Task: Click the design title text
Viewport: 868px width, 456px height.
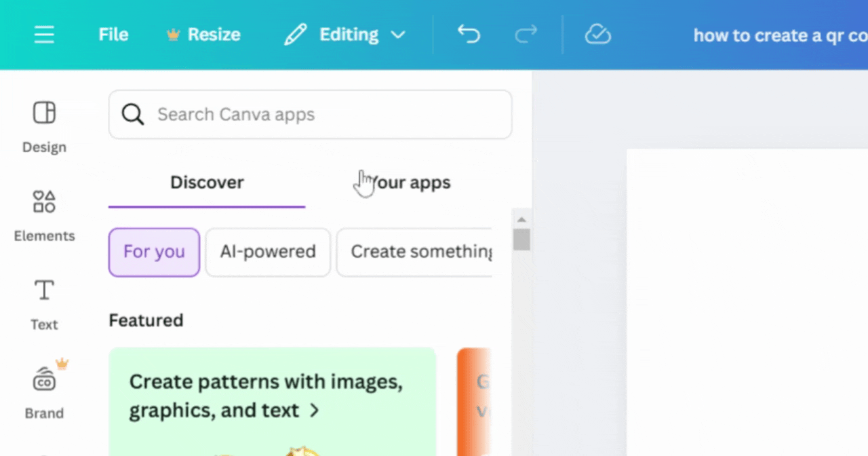Action: 780,35
